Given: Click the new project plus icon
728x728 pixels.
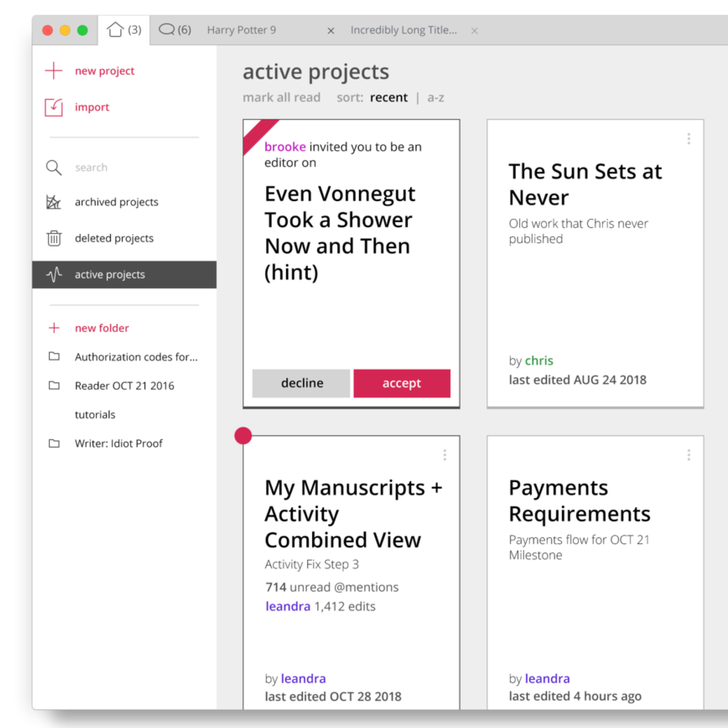Looking at the screenshot, I should (54, 71).
